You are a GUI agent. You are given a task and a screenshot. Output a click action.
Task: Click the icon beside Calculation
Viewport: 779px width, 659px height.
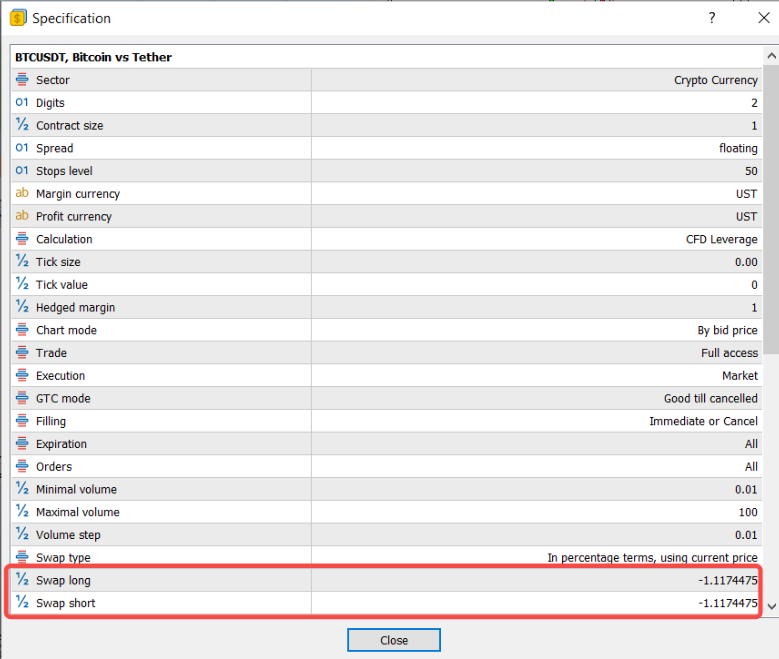pos(22,239)
